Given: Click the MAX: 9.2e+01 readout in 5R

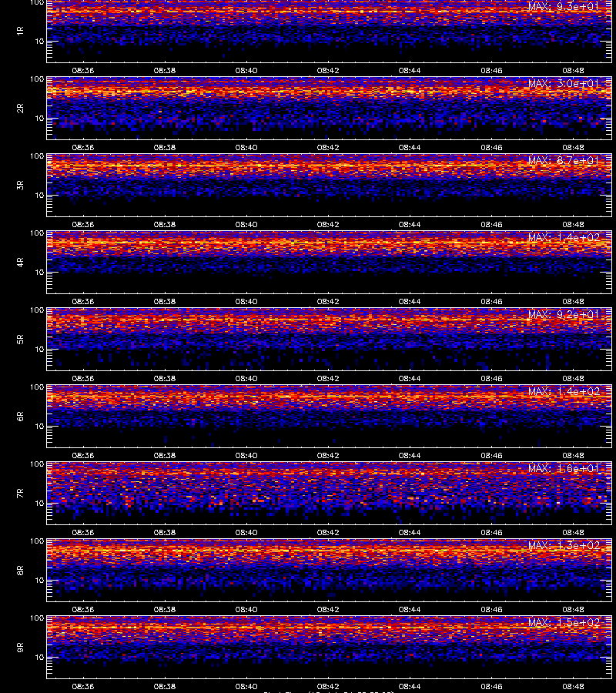Looking at the screenshot, I should tap(564, 314).
